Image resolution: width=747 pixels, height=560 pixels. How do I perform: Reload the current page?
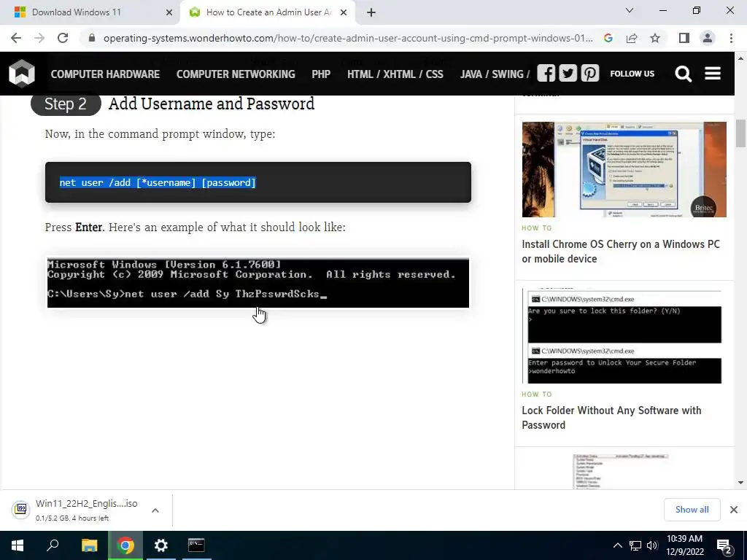63,38
